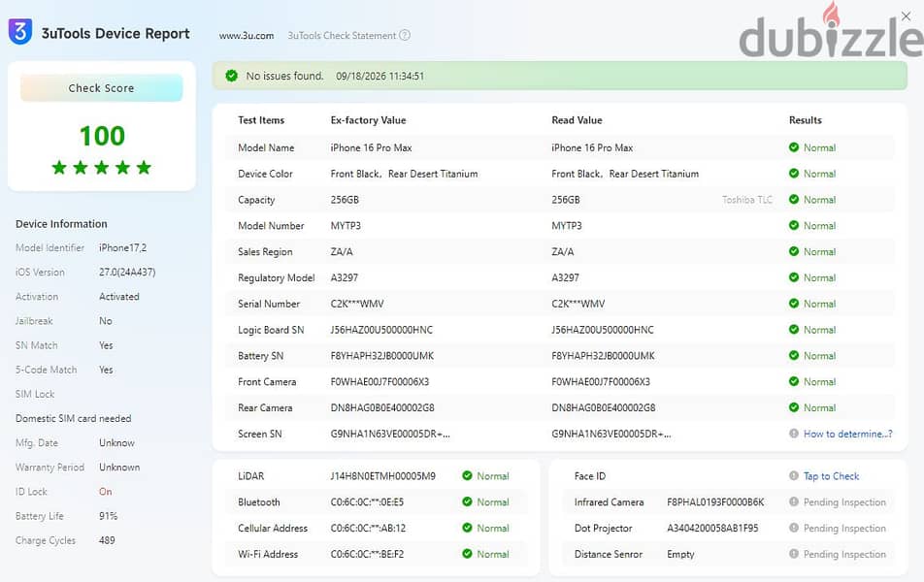The height and width of the screenshot is (582, 924).
Task: Click the green check icon in Front Camera row
Action: click(794, 381)
